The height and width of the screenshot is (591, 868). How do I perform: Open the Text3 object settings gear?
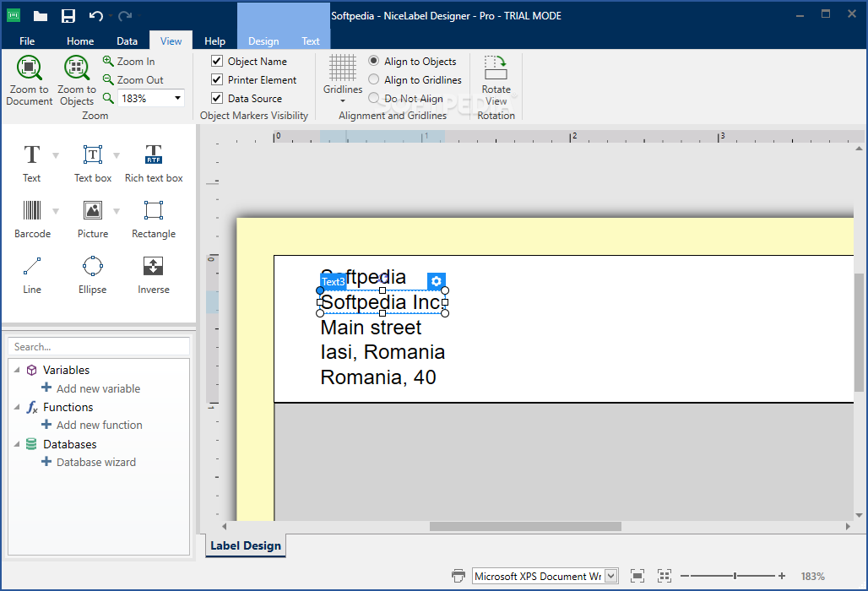coord(437,281)
